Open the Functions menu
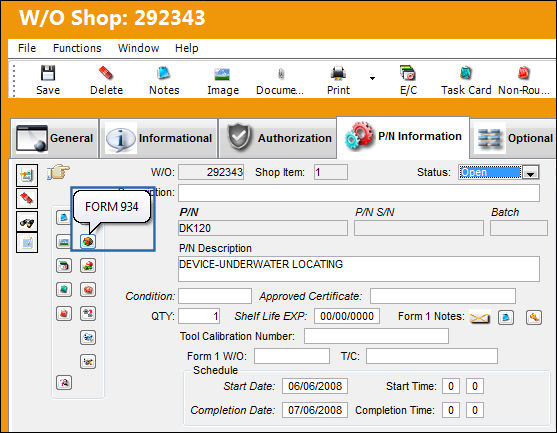 [77, 48]
